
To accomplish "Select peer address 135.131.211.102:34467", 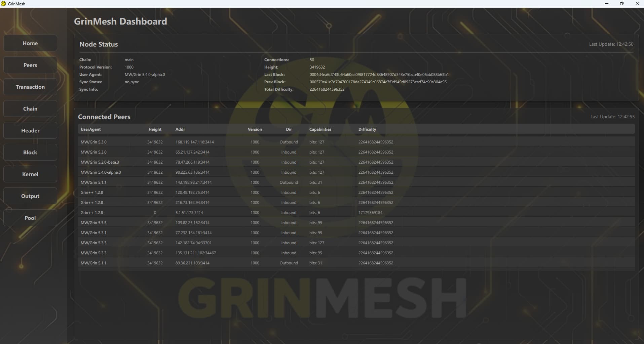I will click(x=196, y=253).
